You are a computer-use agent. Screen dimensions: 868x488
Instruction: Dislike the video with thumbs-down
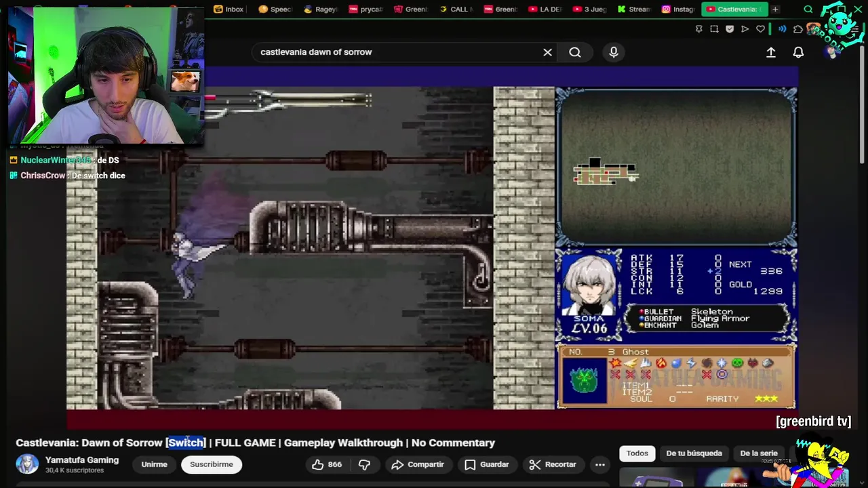click(364, 464)
